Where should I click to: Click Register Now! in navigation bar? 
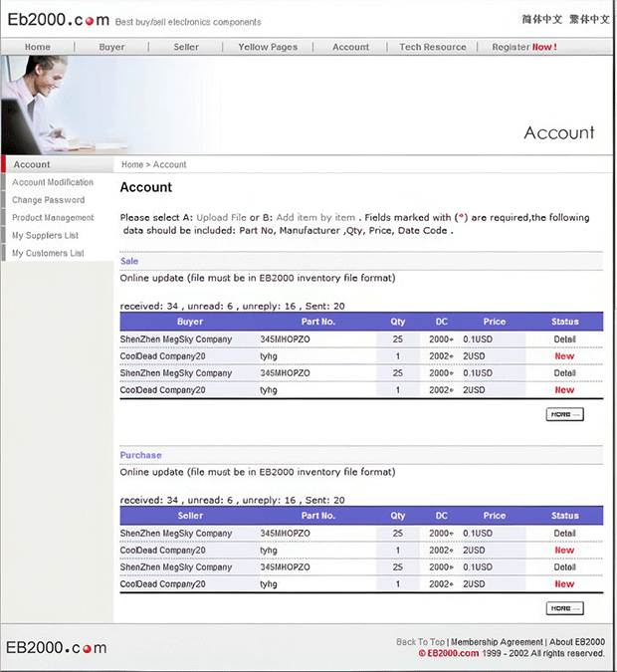coord(524,47)
